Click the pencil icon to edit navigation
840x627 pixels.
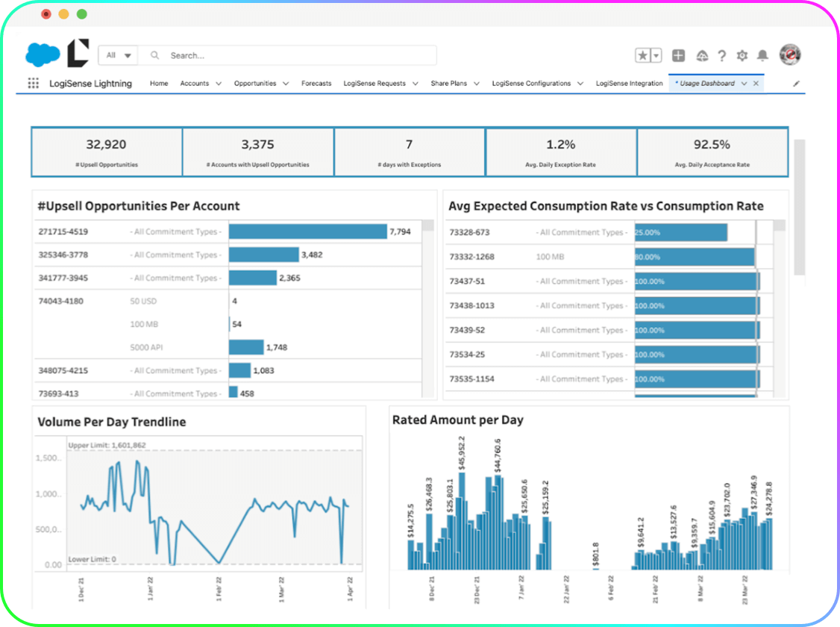[796, 84]
